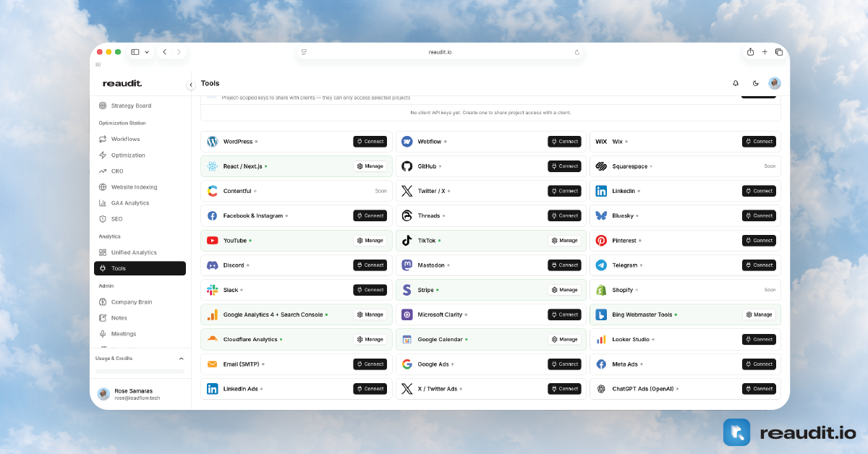Collapse the sidebar with the chevron
Image resolution: width=868 pixels, height=454 pixels.
[191, 85]
